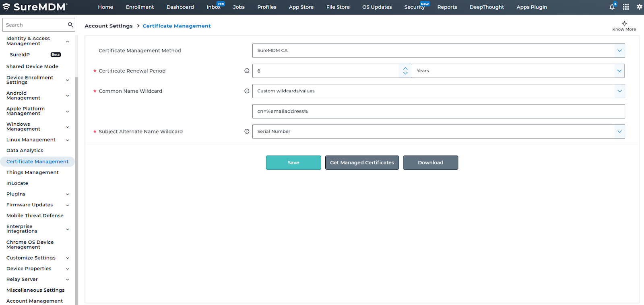Collapse the Identity & Access Management section
This screenshot has height=305, width=644.
[67, 41]
